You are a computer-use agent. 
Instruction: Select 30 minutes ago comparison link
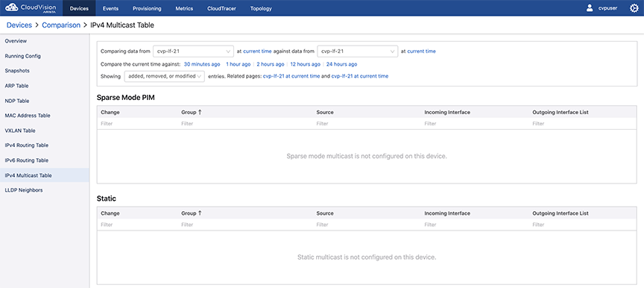(x=202, y=64)
